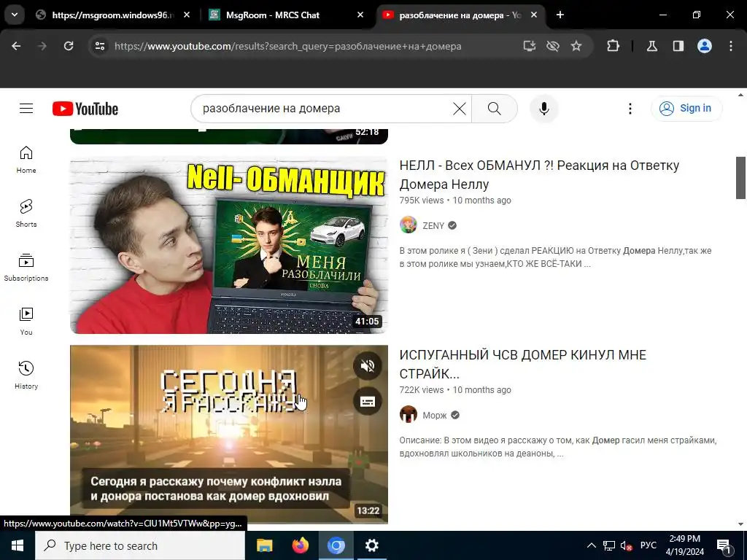Open the browser extensions menu
Screen dimensions: 747x560
tap(613, 46)
